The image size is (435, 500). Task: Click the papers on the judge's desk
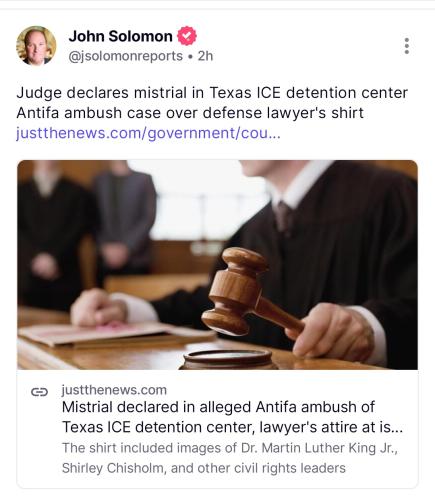tap(117, 333)
